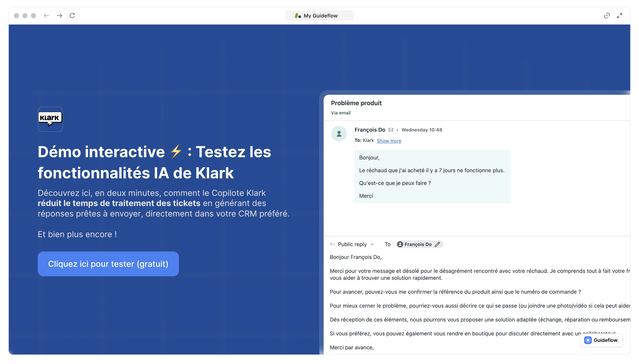This screenshot has height=364, width=639.
Task: Copy link using the chain icon
Action: (606, 16)
